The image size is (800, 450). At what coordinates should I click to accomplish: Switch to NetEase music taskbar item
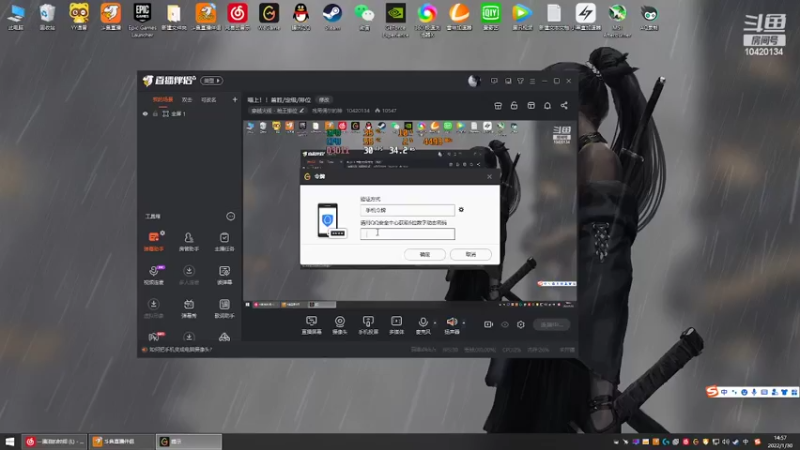click(x=55, y=441)
